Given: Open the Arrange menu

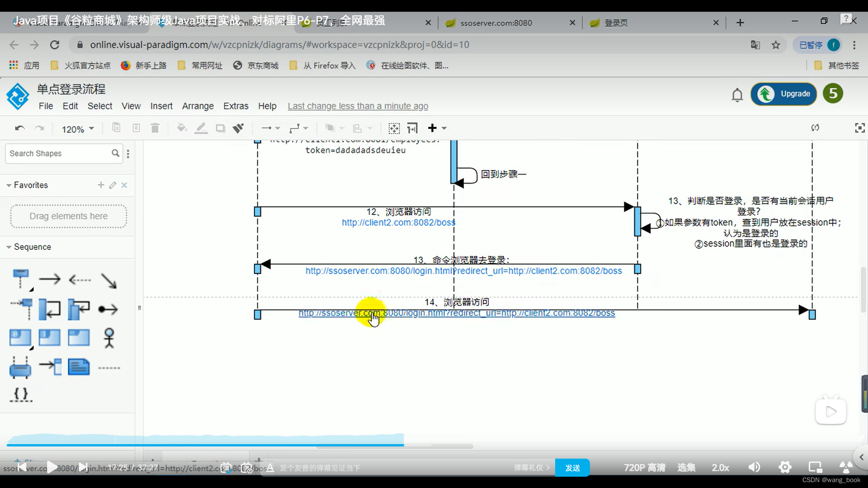Looking at the screenshot, I should 198,106.
